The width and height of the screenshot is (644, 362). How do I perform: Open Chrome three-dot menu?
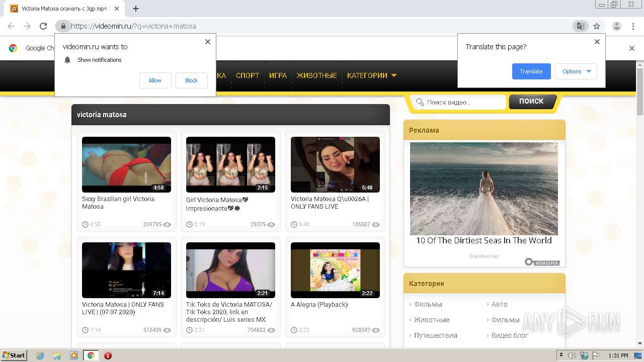[633, 26]
